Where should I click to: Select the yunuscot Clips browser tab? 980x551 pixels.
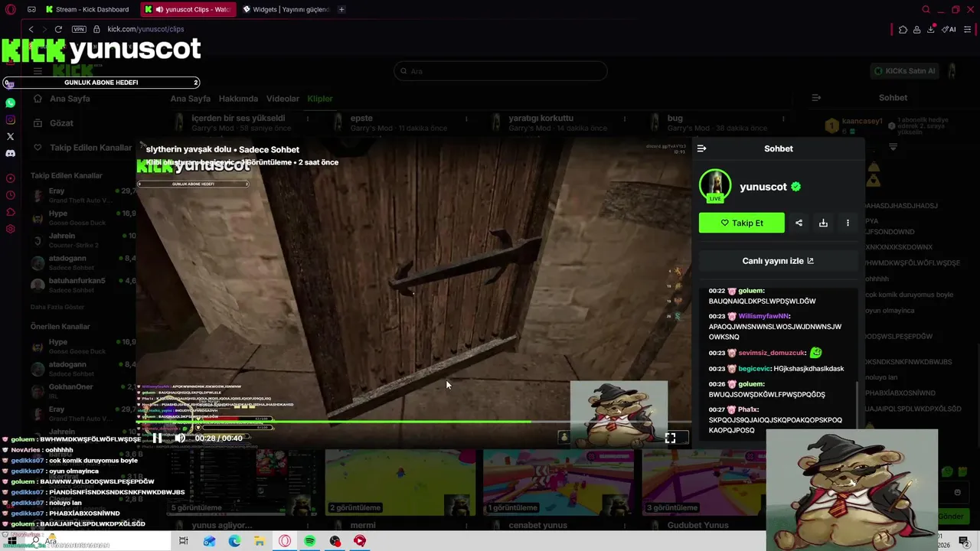pos(188,9)
